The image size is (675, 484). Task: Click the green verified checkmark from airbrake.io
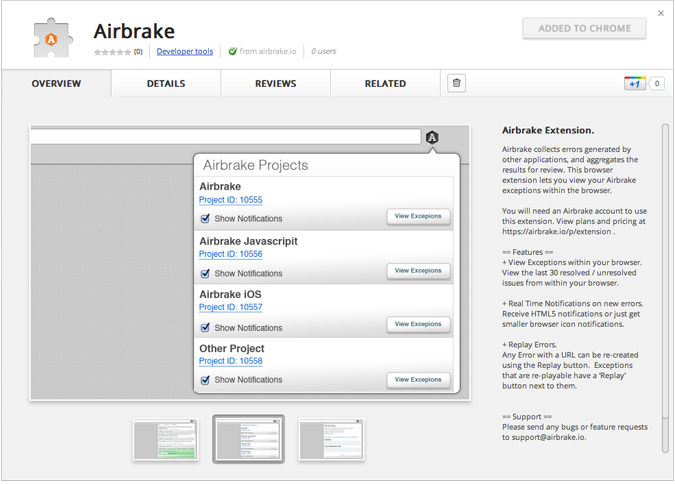[x=232, y=51]
